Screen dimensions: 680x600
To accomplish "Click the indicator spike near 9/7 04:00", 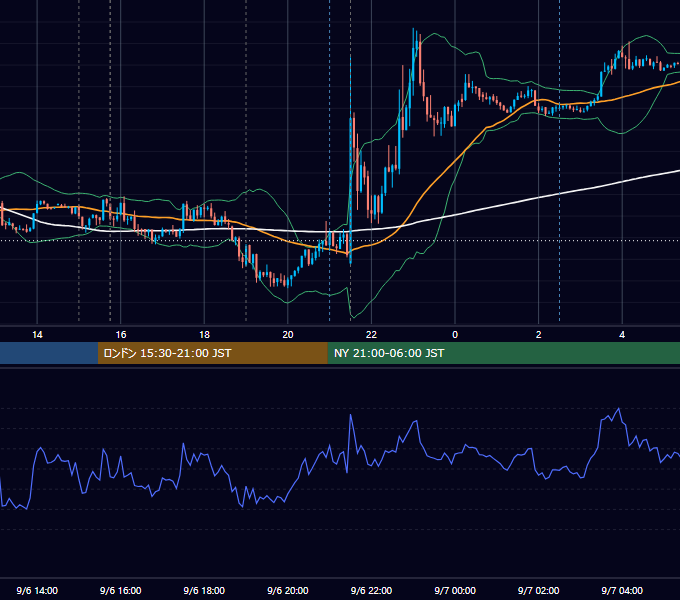I will click(x=618, y=410).
